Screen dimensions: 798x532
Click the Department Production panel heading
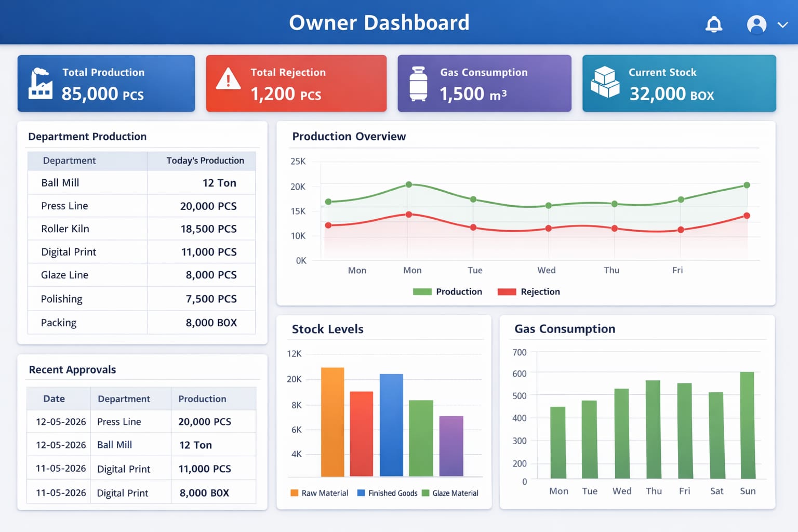pos(87,137)
